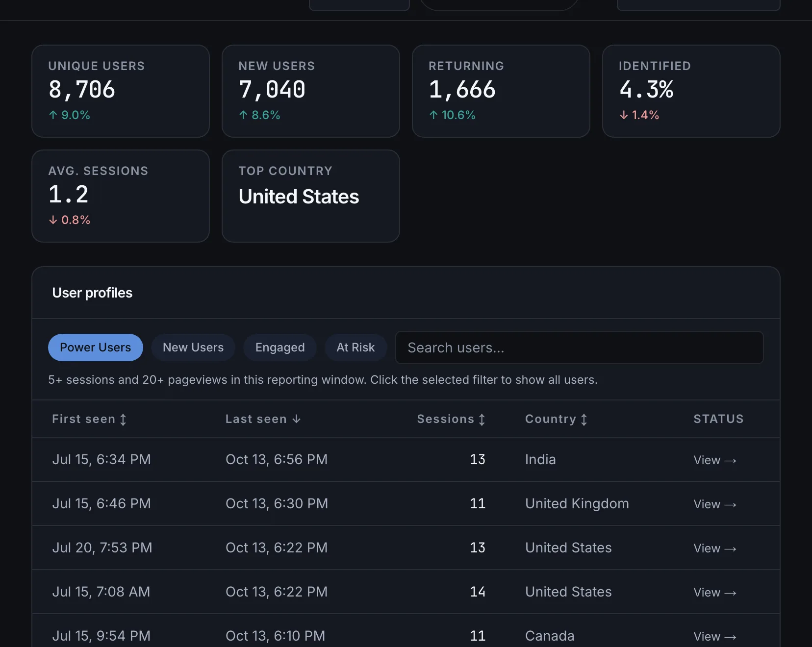
Task: Select the At Risk filter
Action: click(x=355, y=348)
